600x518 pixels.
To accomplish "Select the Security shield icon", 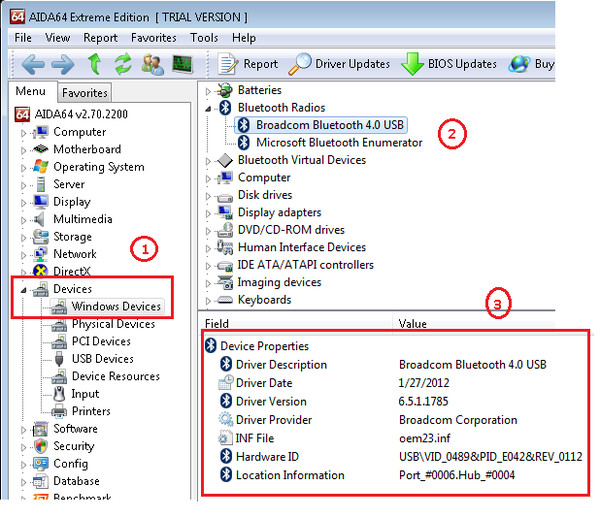I will click(41, 446).
